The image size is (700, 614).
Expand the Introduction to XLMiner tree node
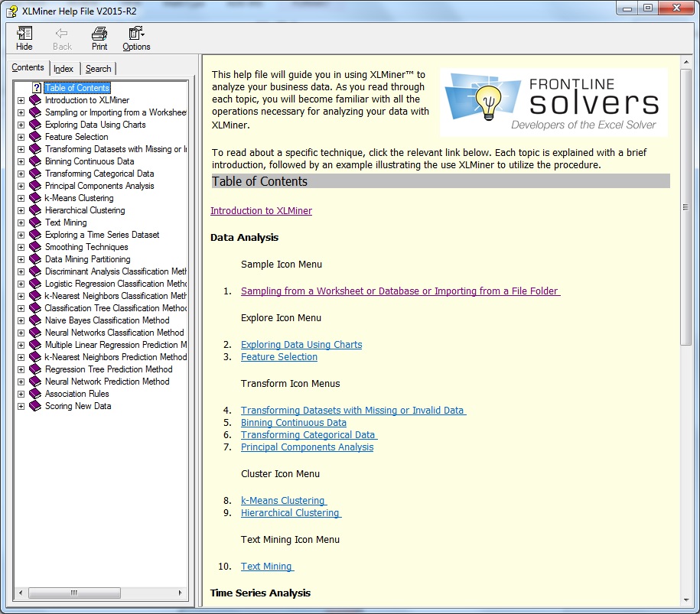(21, 100)
